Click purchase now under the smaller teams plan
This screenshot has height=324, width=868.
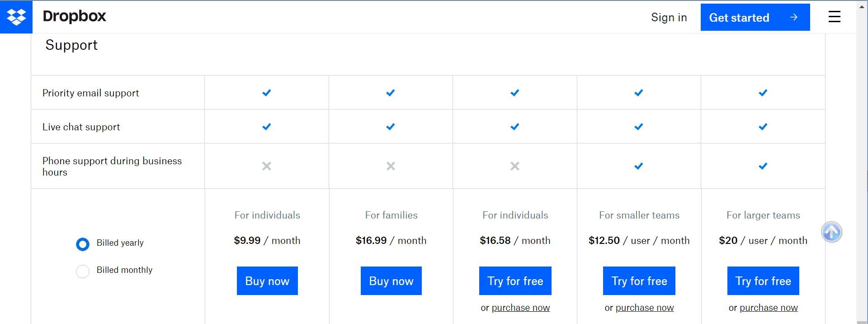pyautogui.click(x=645, y=307)
